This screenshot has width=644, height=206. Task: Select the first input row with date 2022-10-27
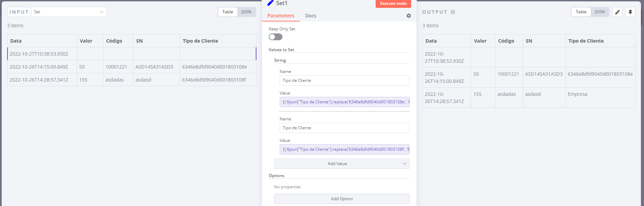pos(39,54)
